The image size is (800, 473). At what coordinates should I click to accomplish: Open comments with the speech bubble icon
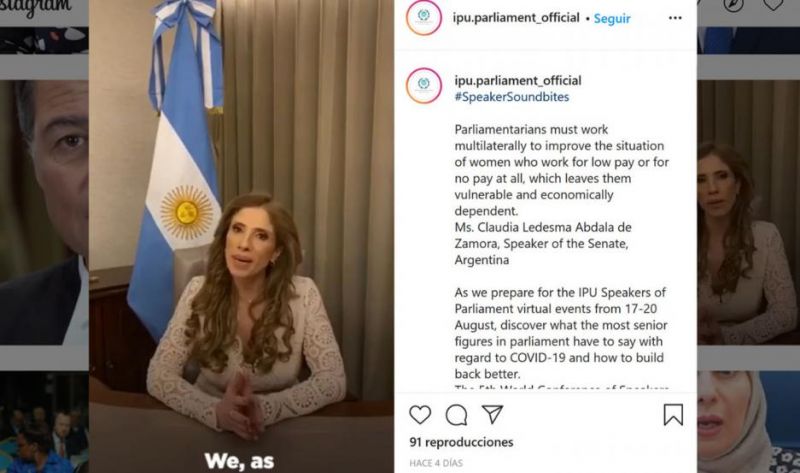tap(456, 415)
